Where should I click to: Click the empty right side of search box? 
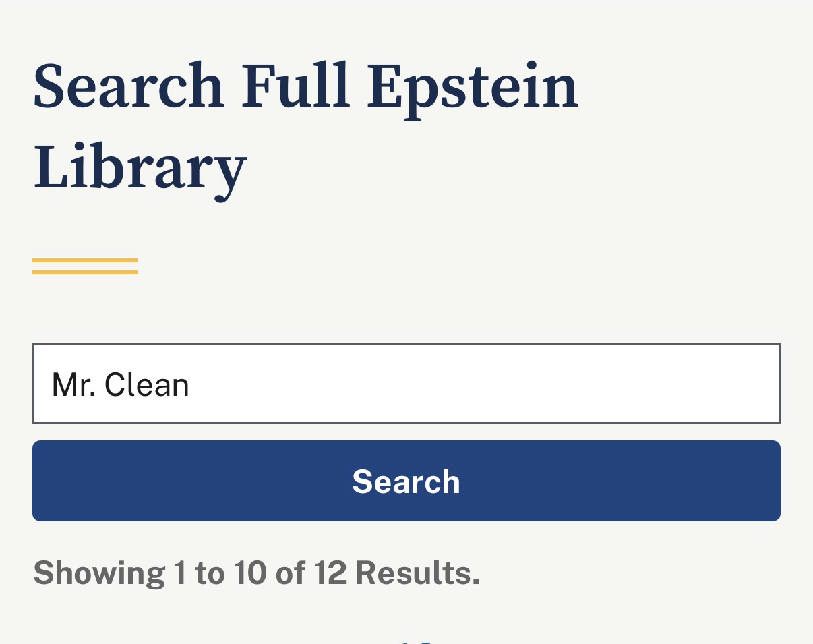click(x=607, y=384)
